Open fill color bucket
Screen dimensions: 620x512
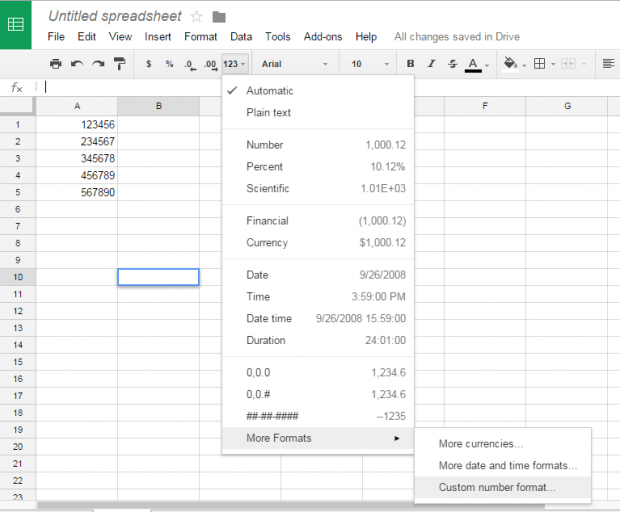click(510, 64)
